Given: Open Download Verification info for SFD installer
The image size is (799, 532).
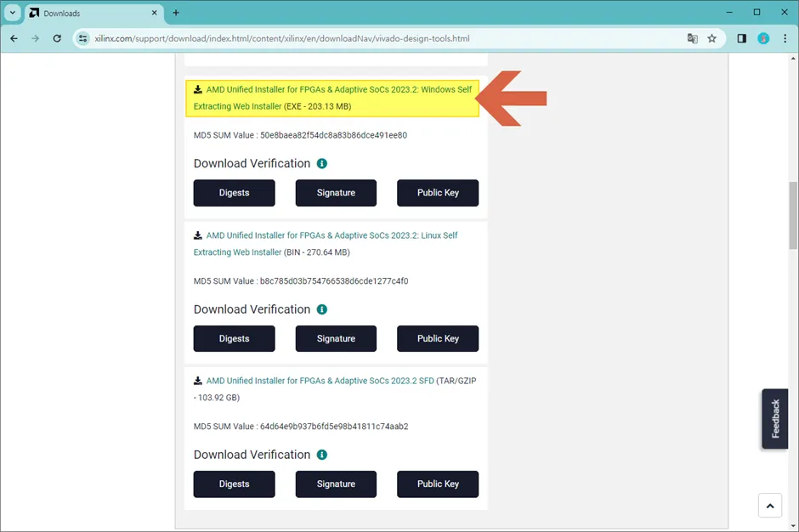Looking at the screenshot, I should (322, 455).
